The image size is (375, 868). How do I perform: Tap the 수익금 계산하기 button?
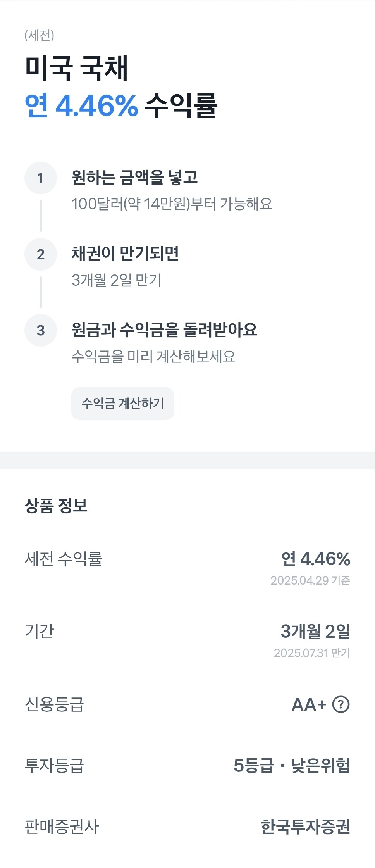pos(123,404)
